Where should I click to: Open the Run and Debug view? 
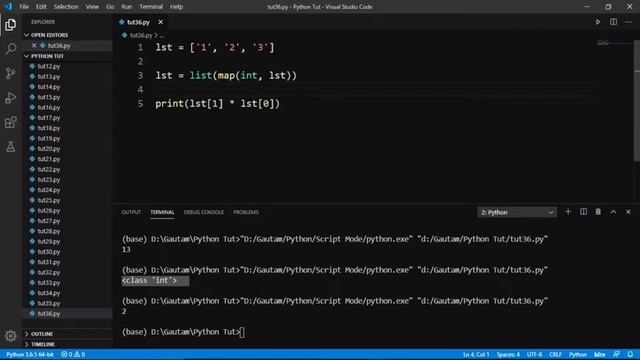[x=11, y=98]
